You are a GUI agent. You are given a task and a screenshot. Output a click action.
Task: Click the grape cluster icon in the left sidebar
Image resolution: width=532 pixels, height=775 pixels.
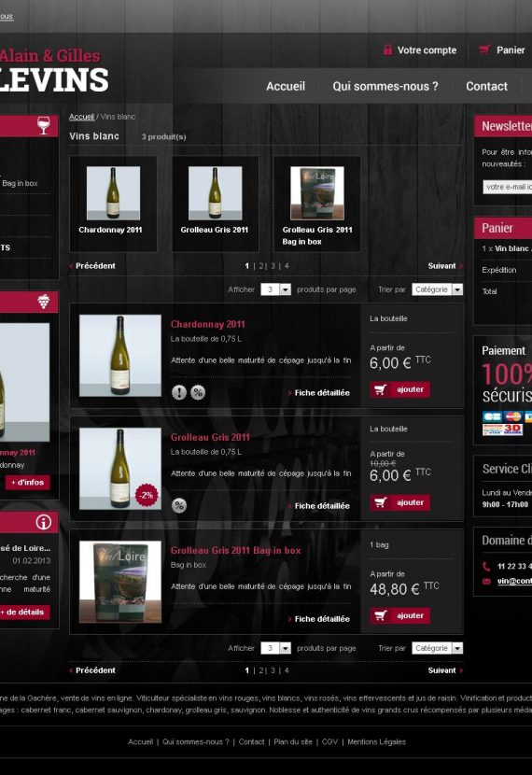[x=44, y=301]
